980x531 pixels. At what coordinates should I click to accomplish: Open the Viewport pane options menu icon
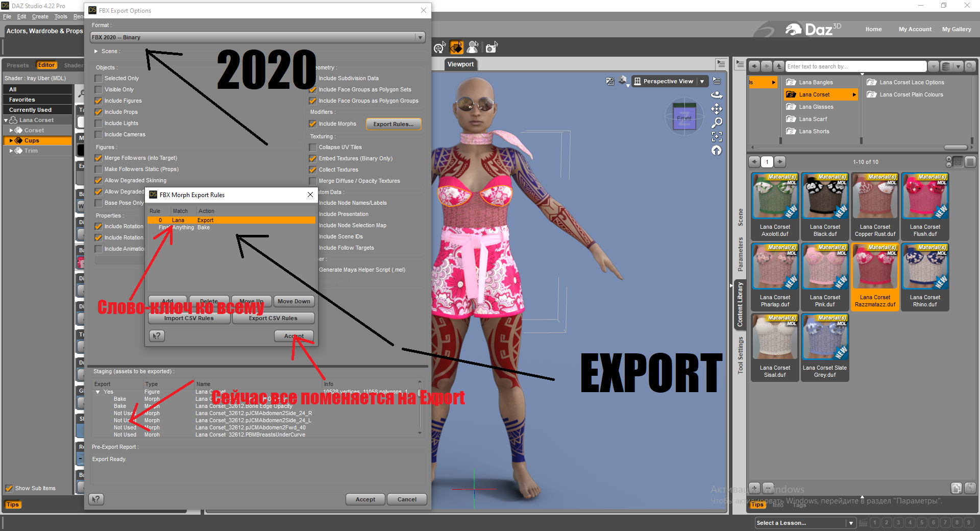point(721,64)
